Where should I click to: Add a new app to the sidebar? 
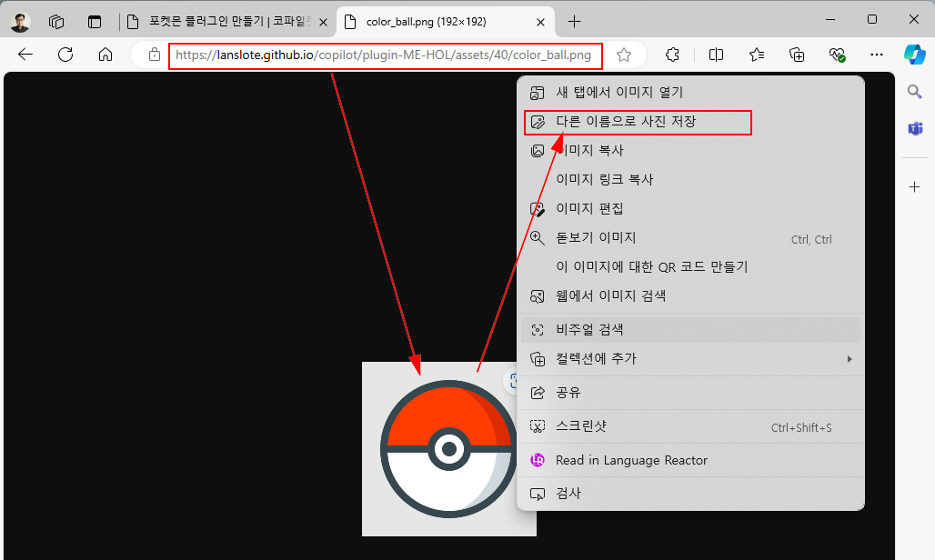(x=915, y=187)
